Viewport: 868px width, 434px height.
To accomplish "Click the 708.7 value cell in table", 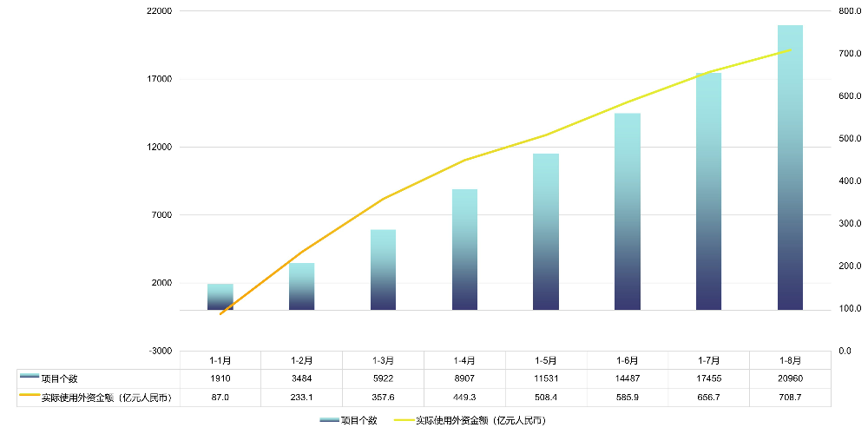I will coord(790,397).
